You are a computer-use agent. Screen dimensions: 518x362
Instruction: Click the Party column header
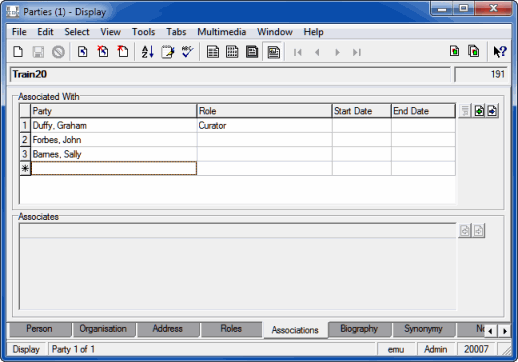(x=114, y=111)
